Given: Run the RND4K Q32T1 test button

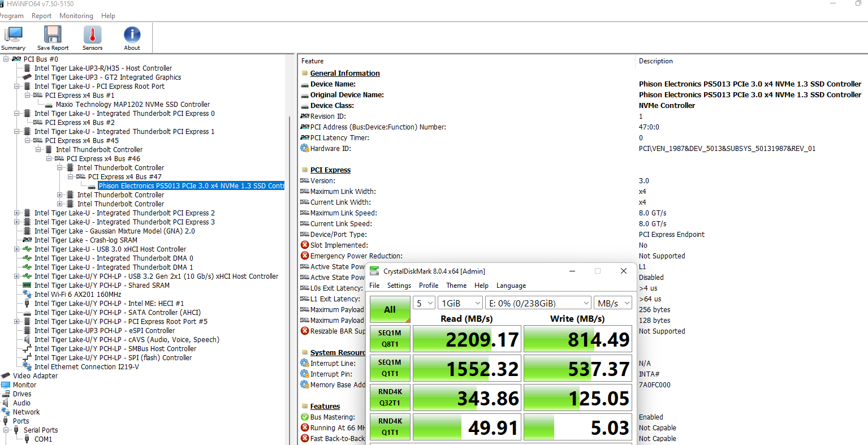Looking at the screenshot, I should (x=390, y=398).
